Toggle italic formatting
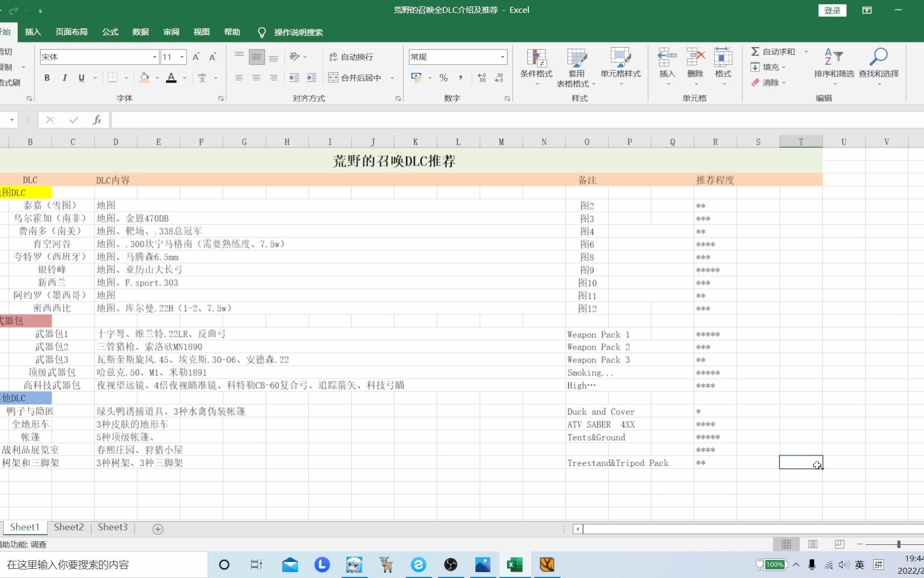The image size is (924, 578). pos(64,78)
